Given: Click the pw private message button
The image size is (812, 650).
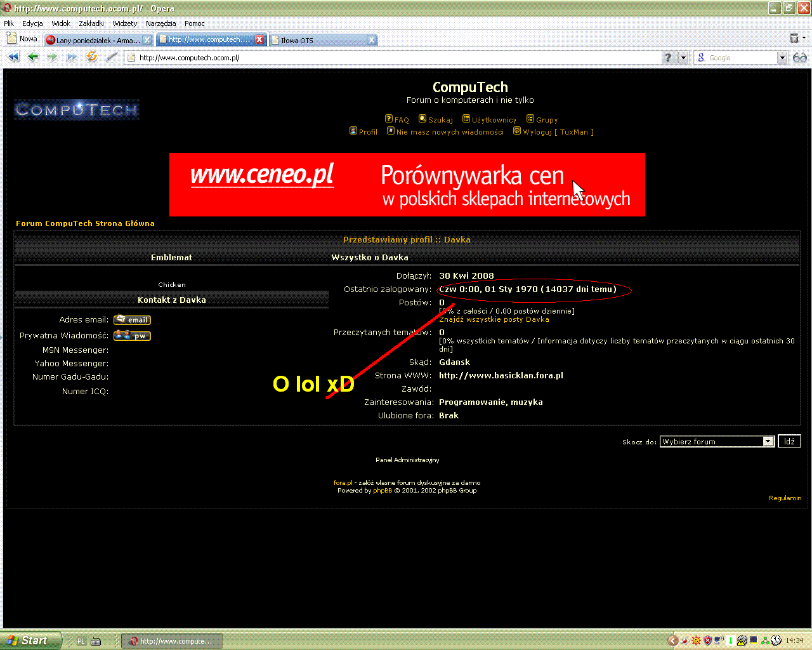Looking at the screenshot, I should [132, 336].
